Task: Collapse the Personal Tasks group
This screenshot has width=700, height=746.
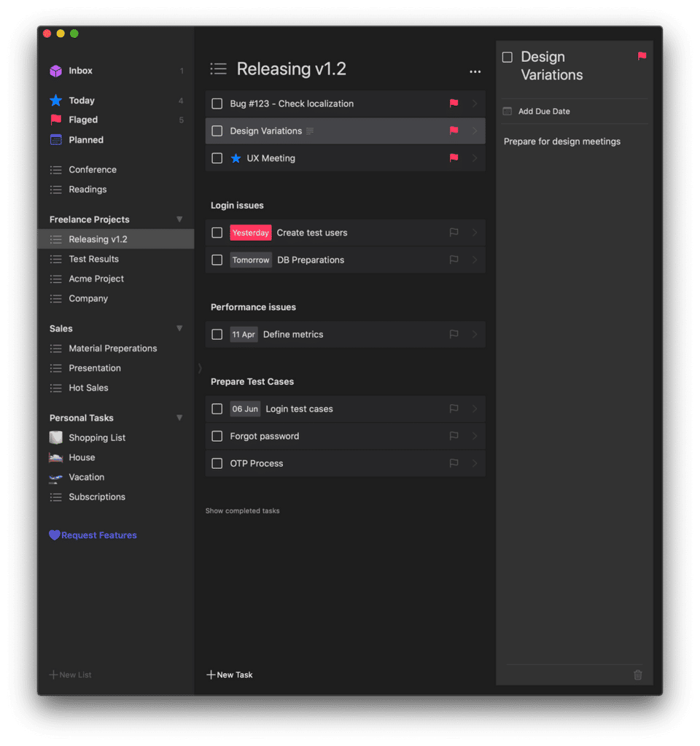Action: point(179,418)
